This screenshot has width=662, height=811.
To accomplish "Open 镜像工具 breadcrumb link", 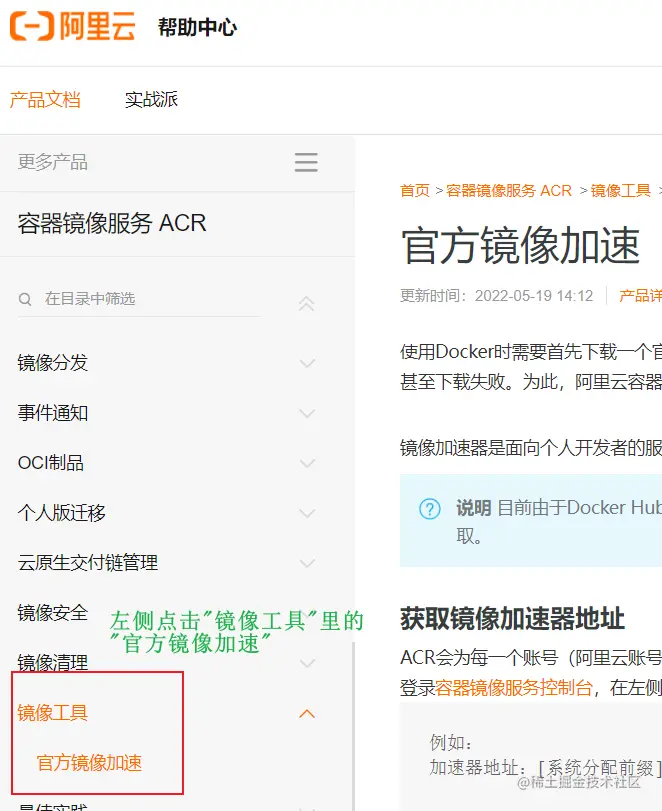I will (x=621, y=190).
